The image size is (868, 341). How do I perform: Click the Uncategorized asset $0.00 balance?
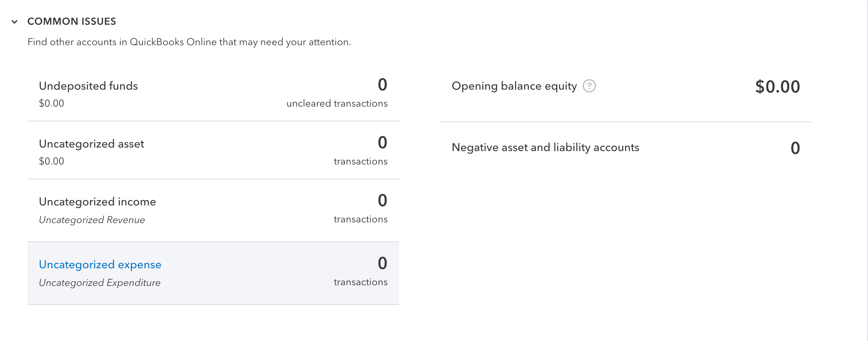[x=51, y=161]
